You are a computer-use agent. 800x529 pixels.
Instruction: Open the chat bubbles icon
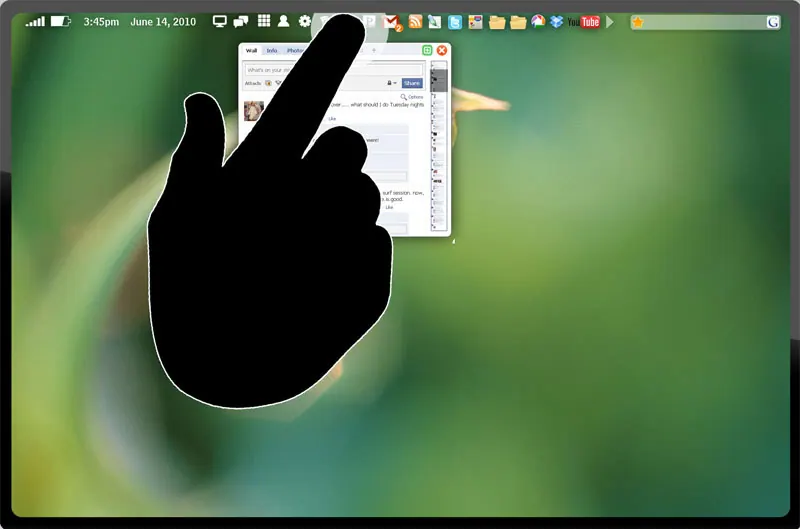pyautogui.click(x=241, y=21)
